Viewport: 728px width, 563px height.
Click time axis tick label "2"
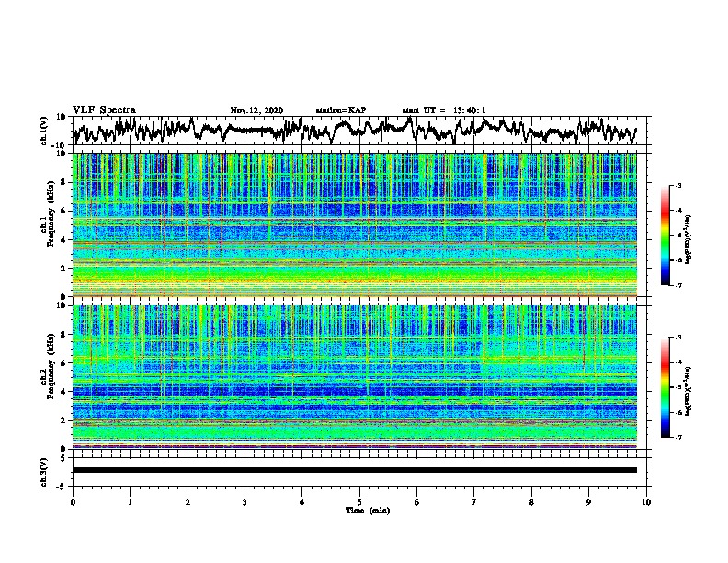tap(188, 502)
